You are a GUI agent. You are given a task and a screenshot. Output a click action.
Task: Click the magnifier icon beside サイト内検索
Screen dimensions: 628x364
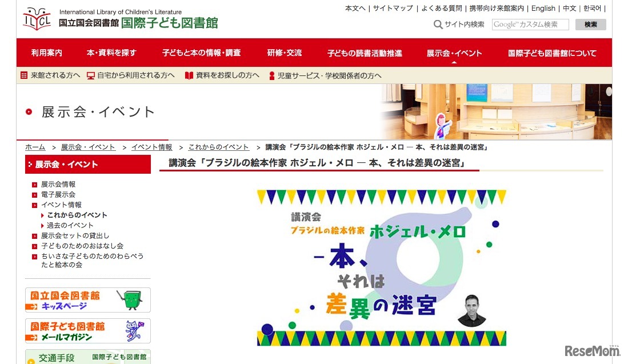tap(437, 25)
